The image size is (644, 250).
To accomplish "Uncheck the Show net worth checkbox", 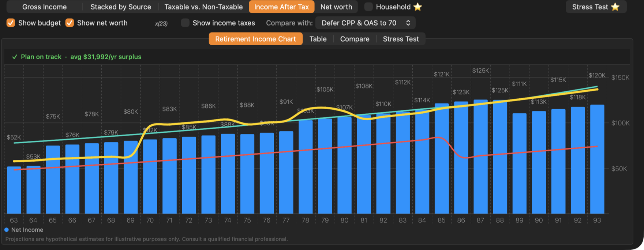I will pos(70,23).
